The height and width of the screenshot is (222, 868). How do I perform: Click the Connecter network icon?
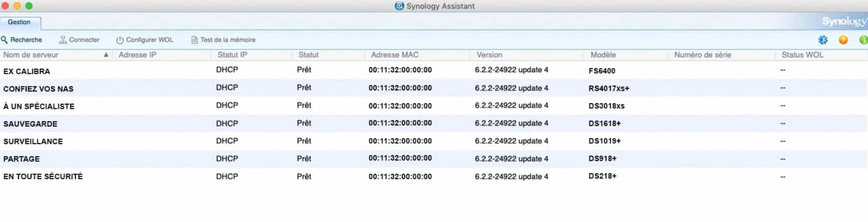coord(63,40)
